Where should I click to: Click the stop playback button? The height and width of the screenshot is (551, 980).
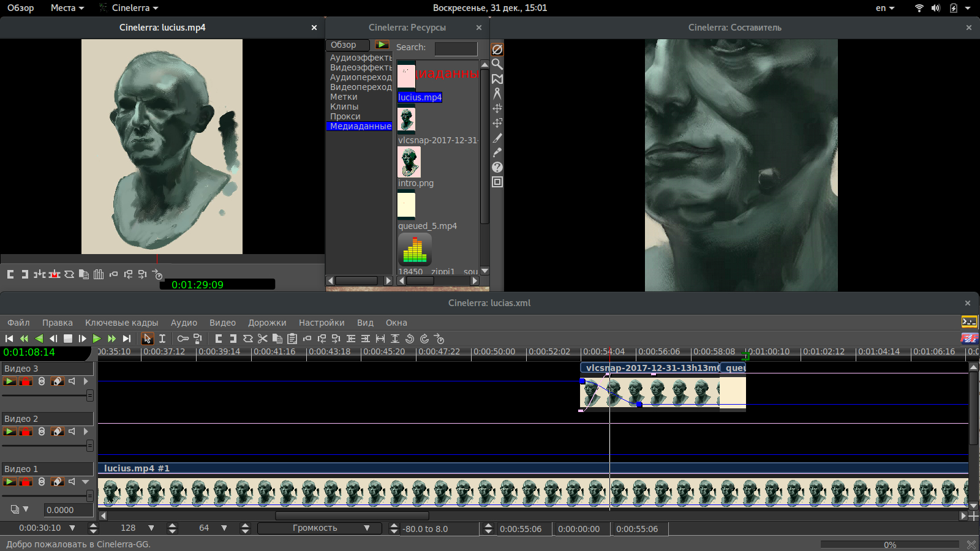click(x=68, y=339)
